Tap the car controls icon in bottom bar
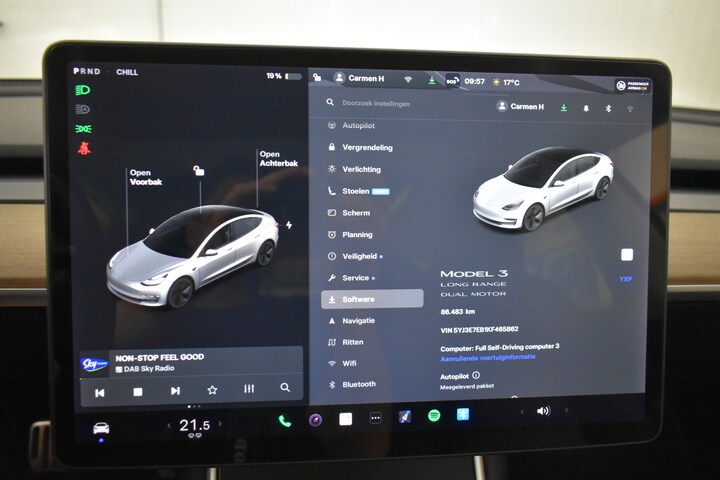 (x=101, y=429)
